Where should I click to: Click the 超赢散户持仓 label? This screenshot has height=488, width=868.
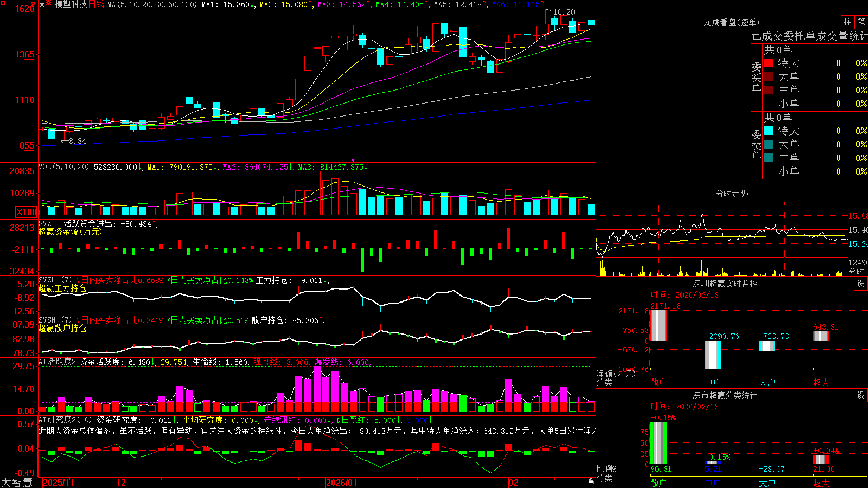tap(62, 328)
